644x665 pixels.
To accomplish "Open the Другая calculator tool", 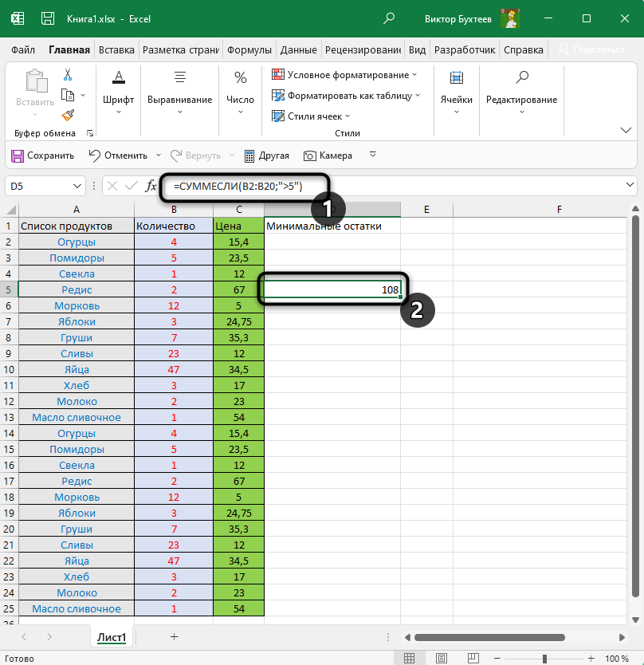I will tap(266, 155).
